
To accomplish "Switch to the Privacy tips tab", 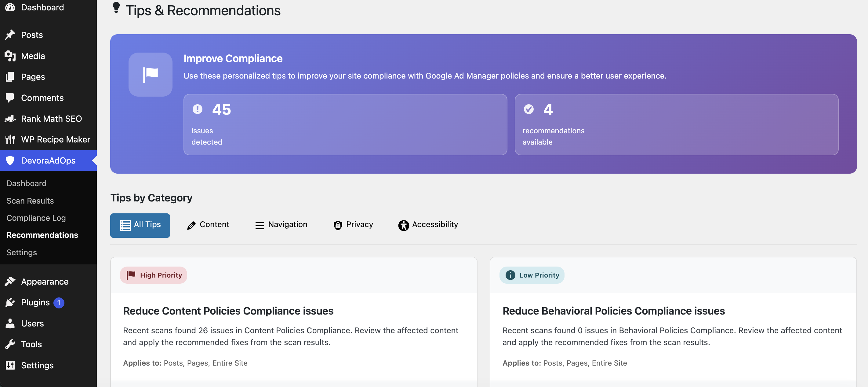I will pos(353,225).
